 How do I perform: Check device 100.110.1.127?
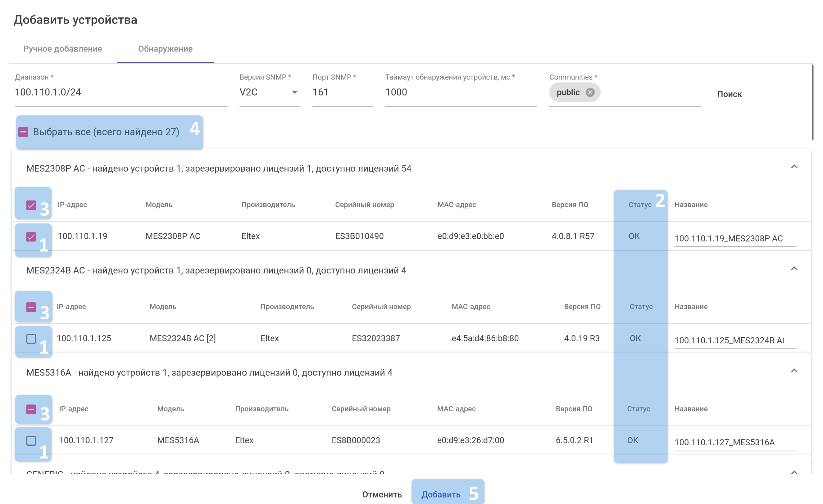(x=31, y=441)
